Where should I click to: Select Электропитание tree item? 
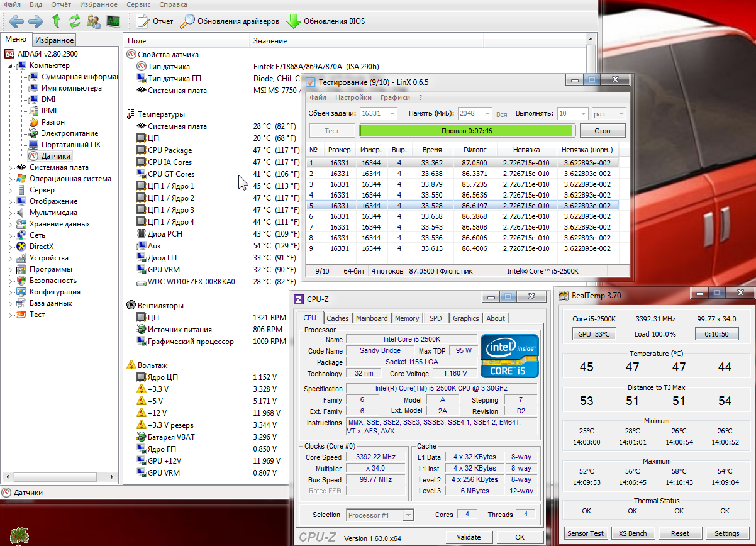tap(64, 133)
